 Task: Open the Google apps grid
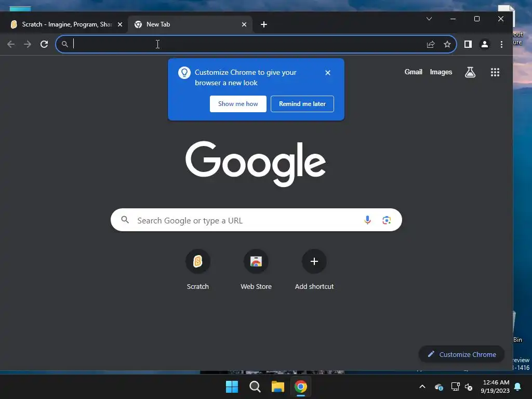point(495,72)
